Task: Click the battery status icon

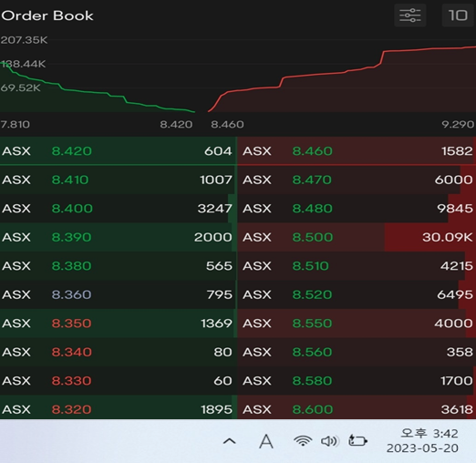Action: pos(357,440)
